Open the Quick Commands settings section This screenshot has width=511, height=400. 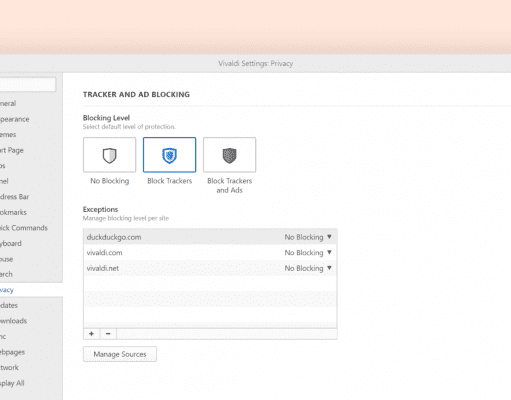[24, 228]
